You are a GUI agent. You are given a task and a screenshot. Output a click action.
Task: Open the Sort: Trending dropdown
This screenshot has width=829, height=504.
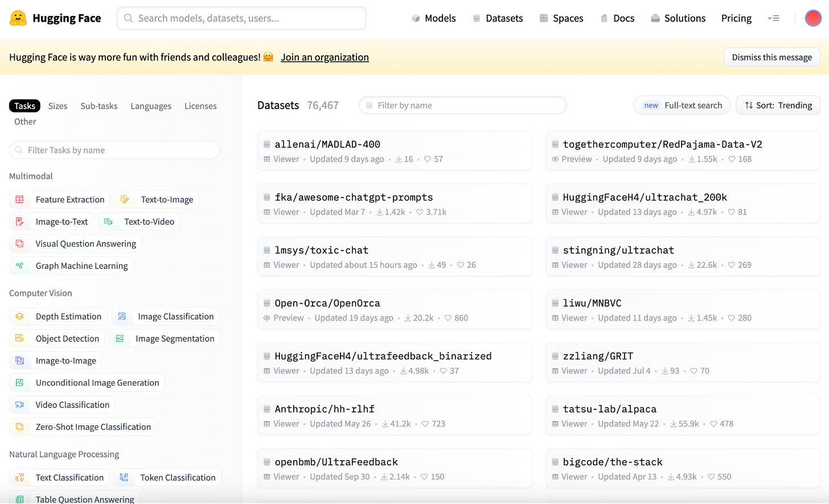778,105
